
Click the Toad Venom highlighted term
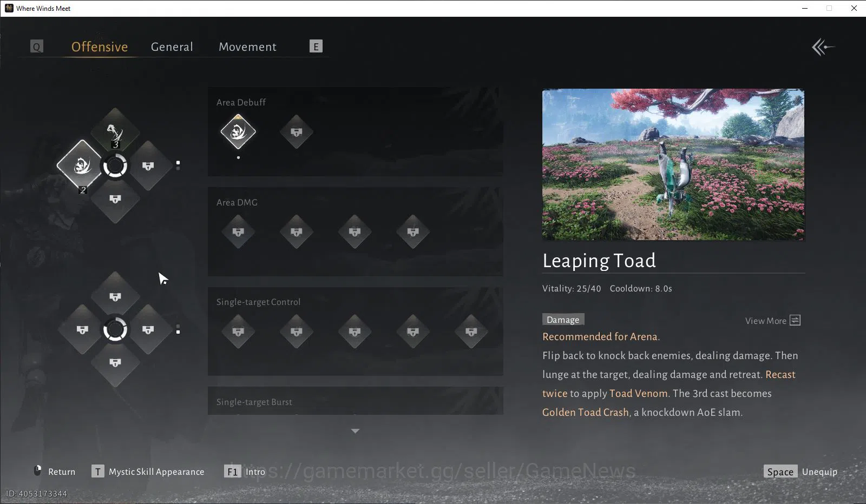638,393
